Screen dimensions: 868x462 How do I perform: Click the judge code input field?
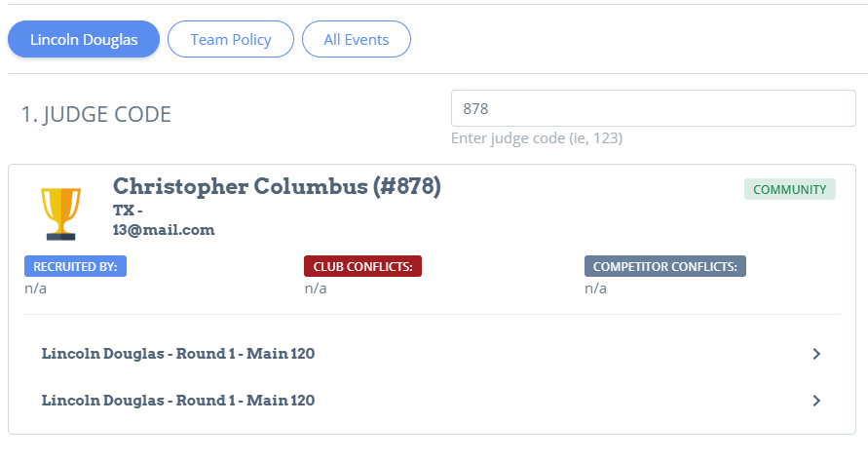[x=654, y=108]
